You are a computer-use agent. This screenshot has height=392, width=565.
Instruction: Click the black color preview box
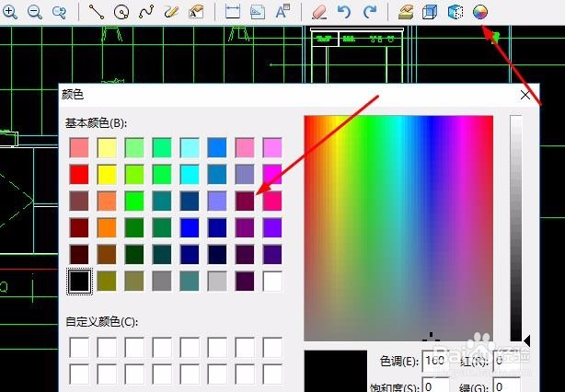[x=336, y=371]
